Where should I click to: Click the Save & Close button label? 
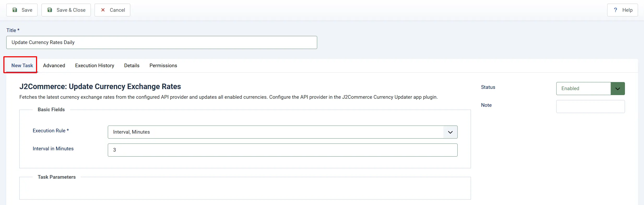point(71,10)
